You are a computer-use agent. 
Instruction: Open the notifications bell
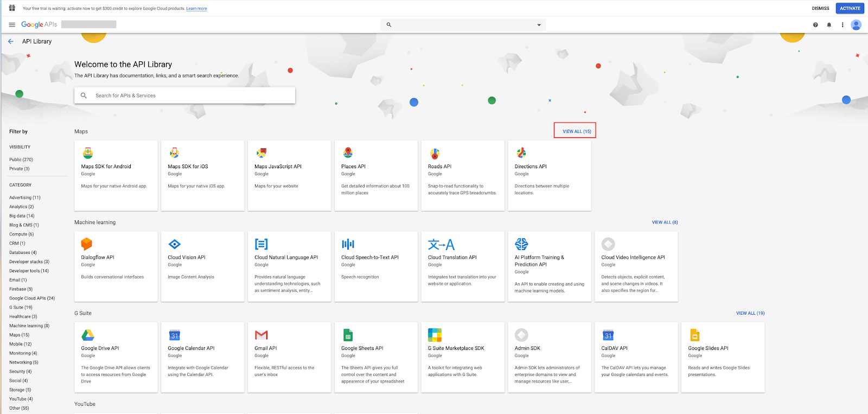(x=829, y=25)
